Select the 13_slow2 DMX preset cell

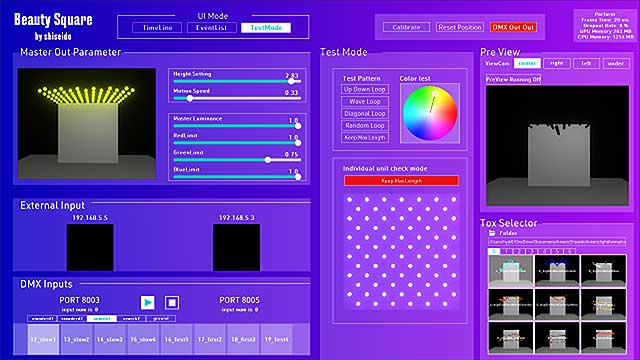[x=76, y=339]
